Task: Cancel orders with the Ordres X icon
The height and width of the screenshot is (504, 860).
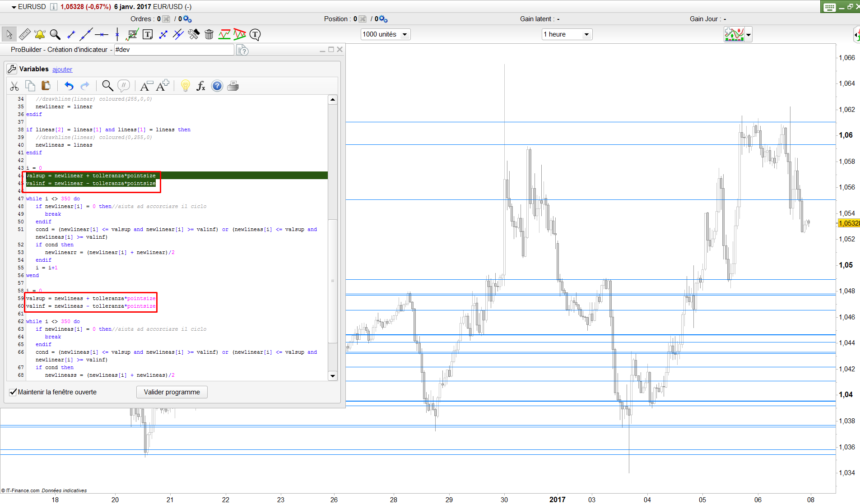Action: coord(166,19)
